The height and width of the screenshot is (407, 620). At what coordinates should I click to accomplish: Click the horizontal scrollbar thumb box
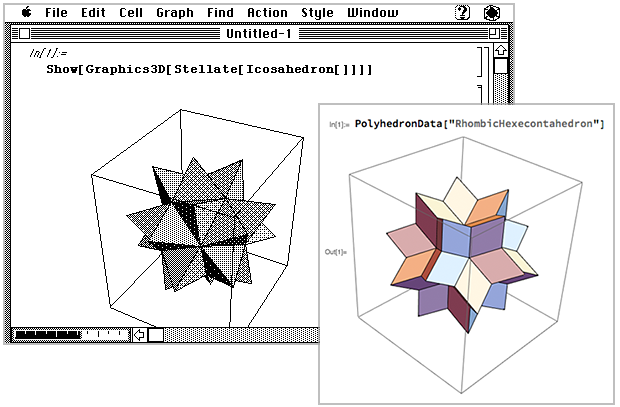pyautogui.click(x=156, y=334)
